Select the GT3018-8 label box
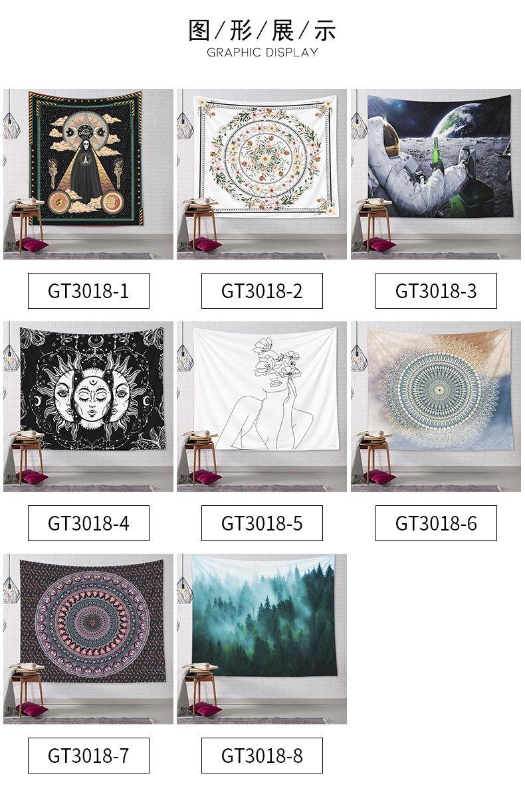525x812 pixels. [262, 756]
